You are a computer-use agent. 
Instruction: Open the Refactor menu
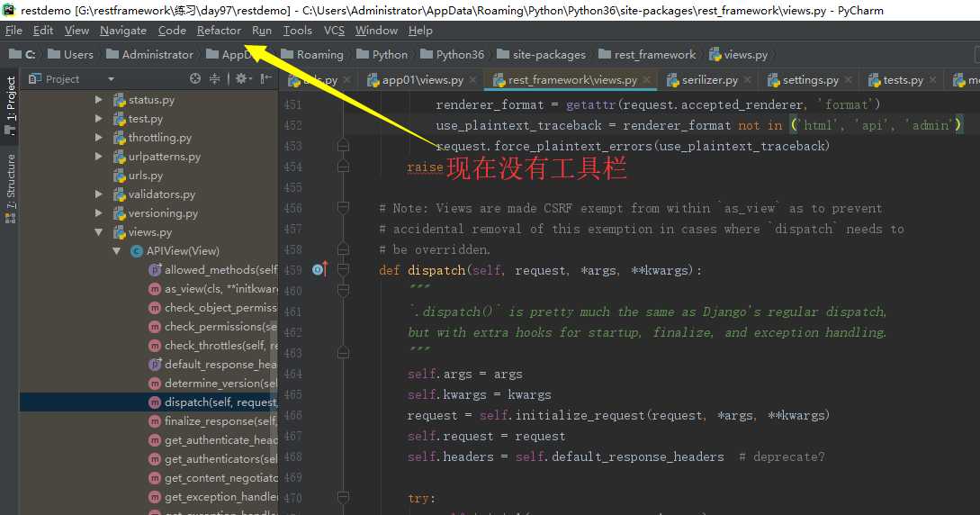tap(219, 31)
